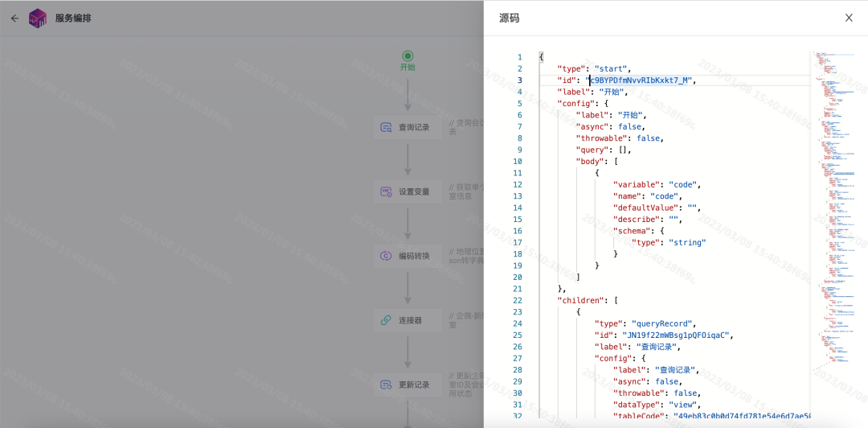Click the 源码 panel heading

point(510,19)
